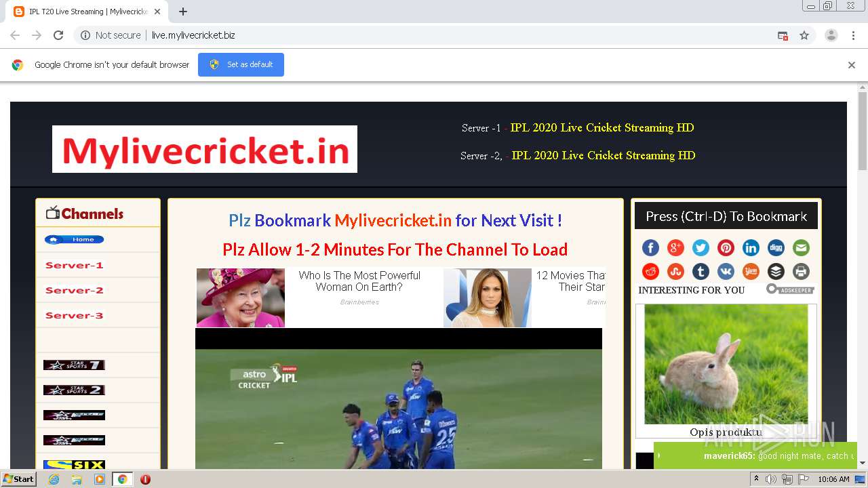This screenshot has width=868, height=488.
Task: Go back with browser back arrow
Action: tap(15, 35)
